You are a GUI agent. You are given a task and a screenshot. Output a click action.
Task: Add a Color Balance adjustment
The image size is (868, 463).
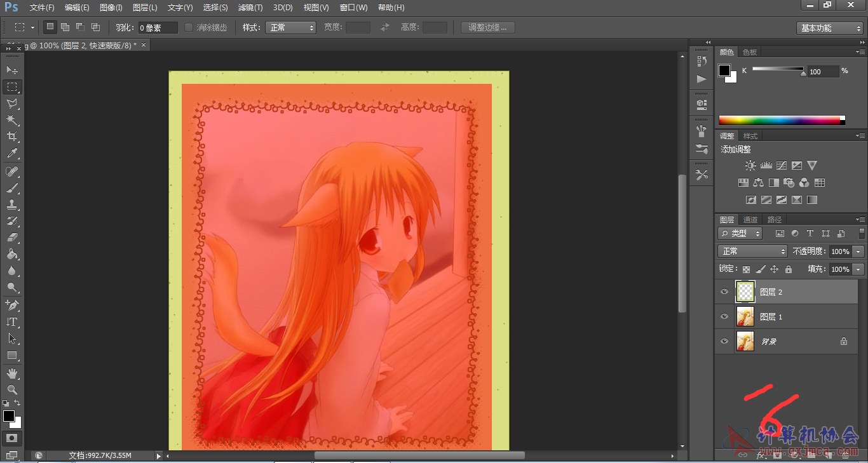[x=758, y=183]
